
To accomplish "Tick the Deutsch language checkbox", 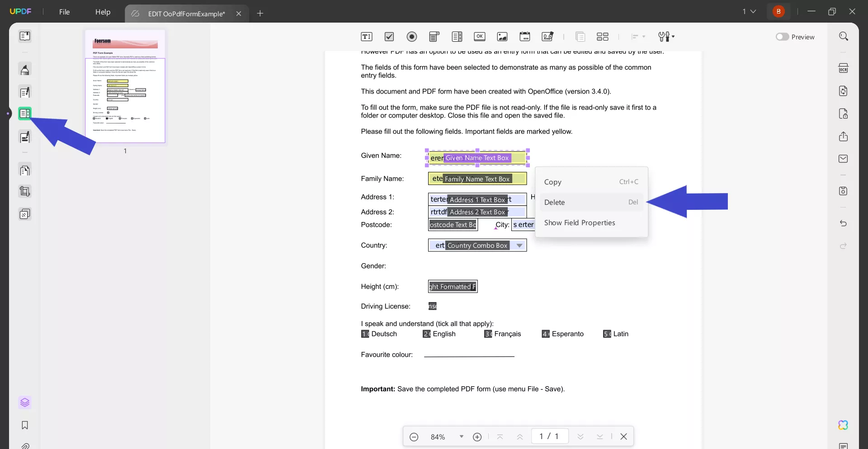I will (365, 334).
